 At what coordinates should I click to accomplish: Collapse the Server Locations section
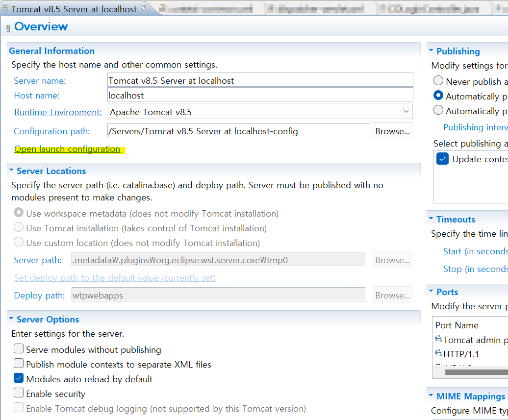(11, 170)
